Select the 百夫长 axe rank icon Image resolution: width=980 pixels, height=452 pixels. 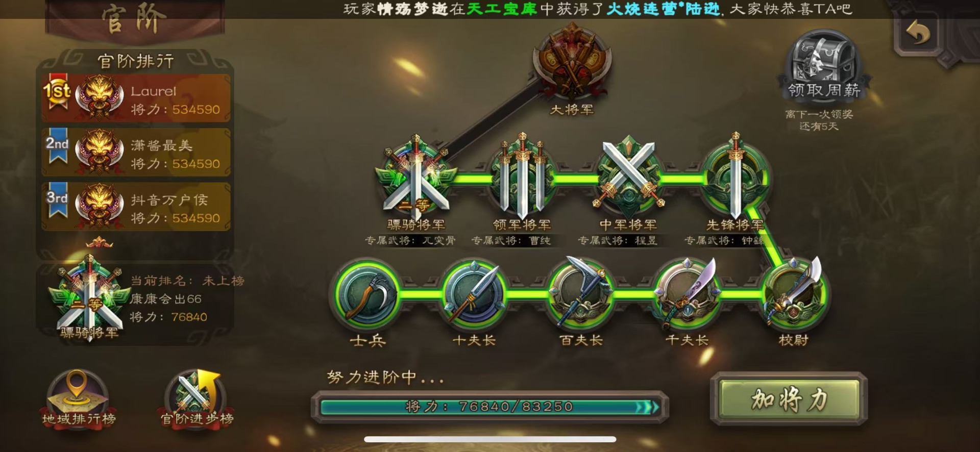pos(581,293)
